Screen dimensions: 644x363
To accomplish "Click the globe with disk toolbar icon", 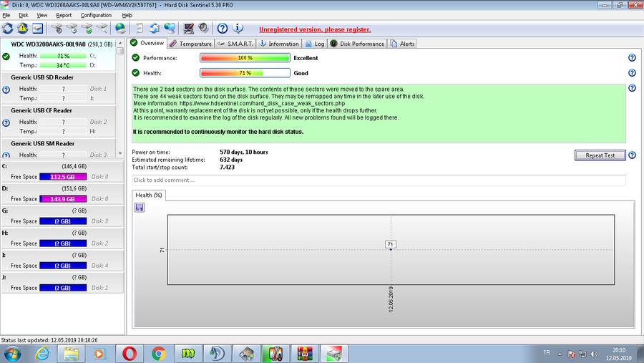I will 120,29.
